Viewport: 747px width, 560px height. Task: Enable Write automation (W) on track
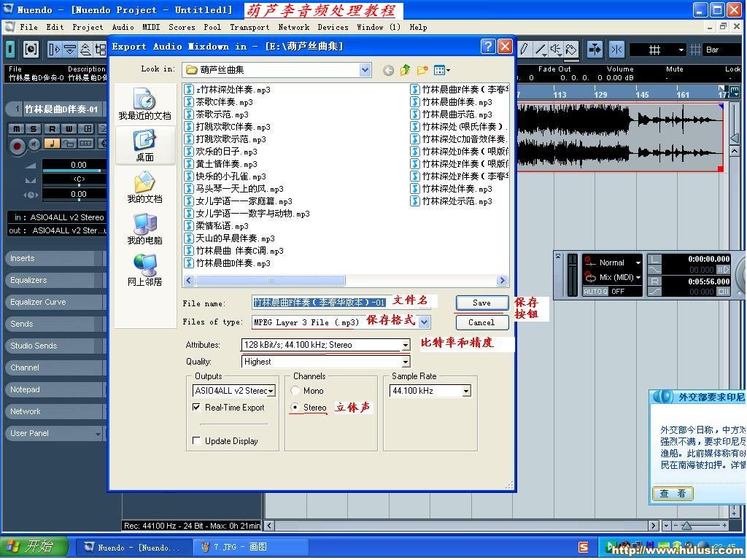pyautogui.click(x=69, y=128)
